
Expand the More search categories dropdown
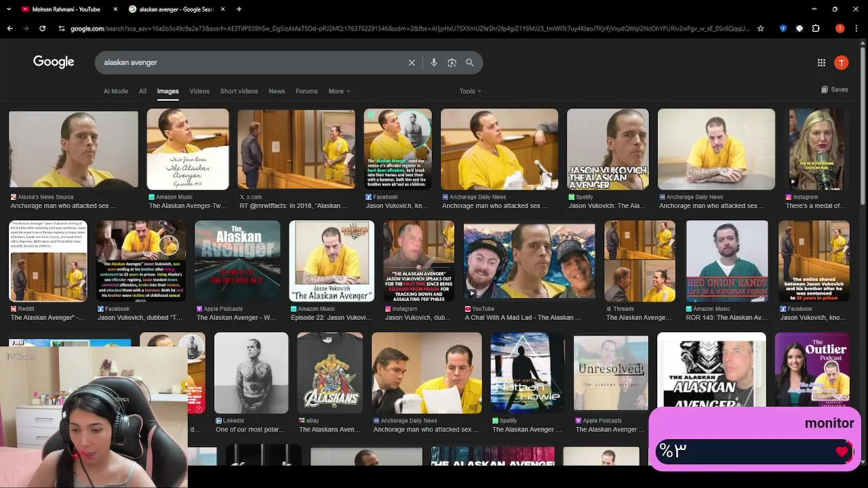coord(339,91)
